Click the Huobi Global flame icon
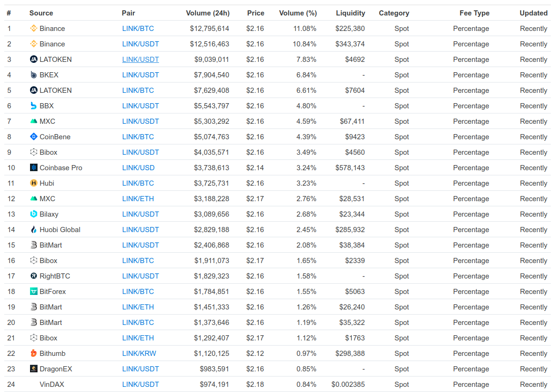 [34, 229]
